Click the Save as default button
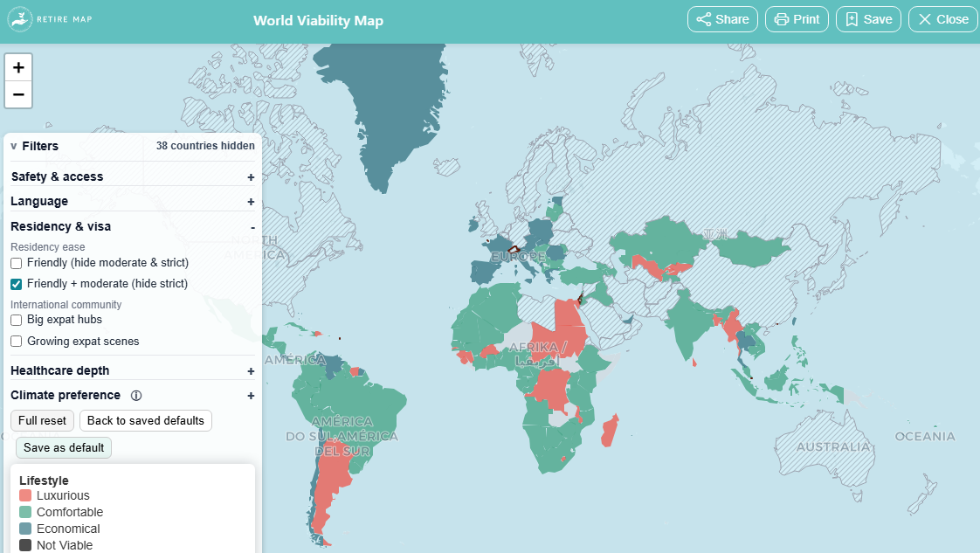The width and height of the screenshot is (980, 553). (64, 447)
